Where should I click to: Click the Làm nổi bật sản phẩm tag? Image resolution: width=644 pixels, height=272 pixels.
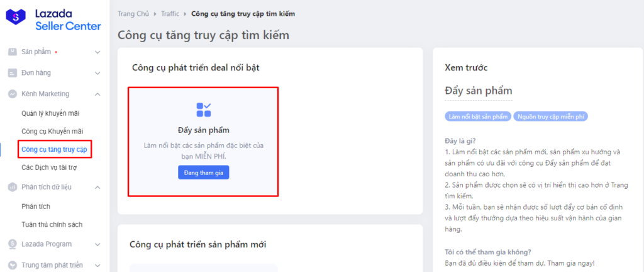[x=477, y=116]
